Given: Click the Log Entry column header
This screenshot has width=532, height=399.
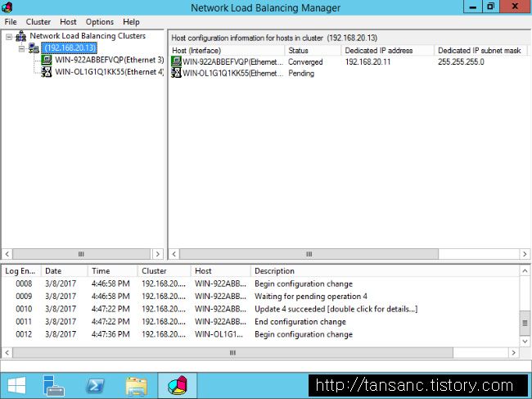Looking at the screenshot, I should pyautogui.click(x=21, y=271).
